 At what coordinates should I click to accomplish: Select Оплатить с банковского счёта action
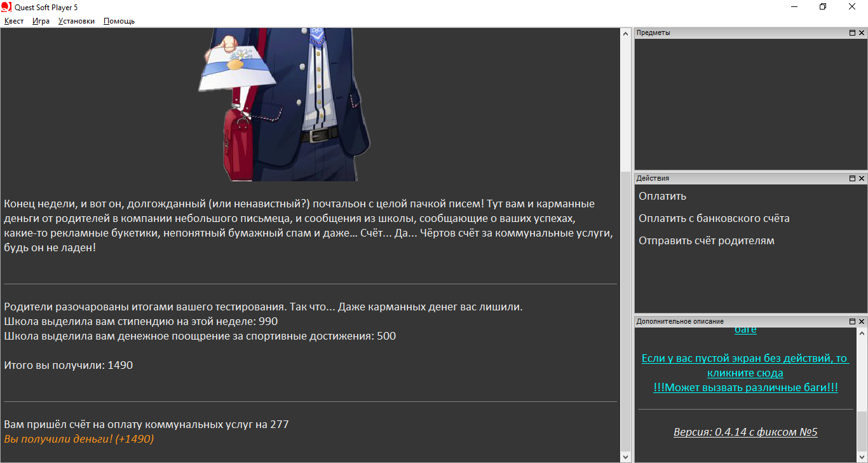(714, 218)
